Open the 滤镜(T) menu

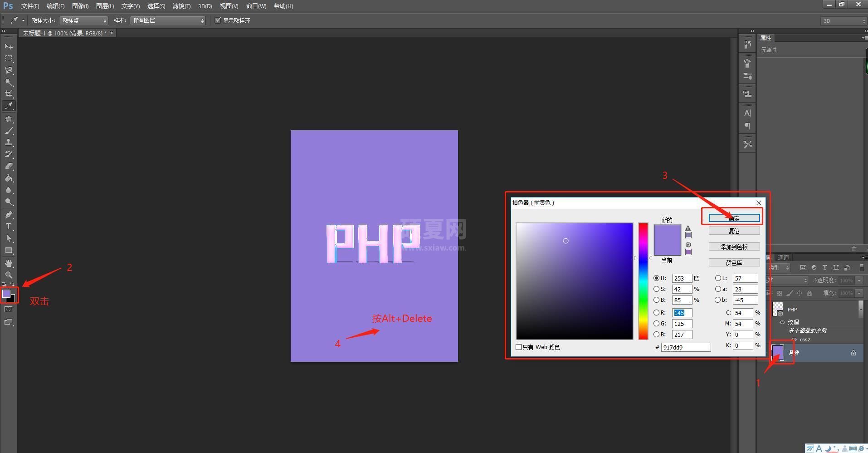(181, 6)
